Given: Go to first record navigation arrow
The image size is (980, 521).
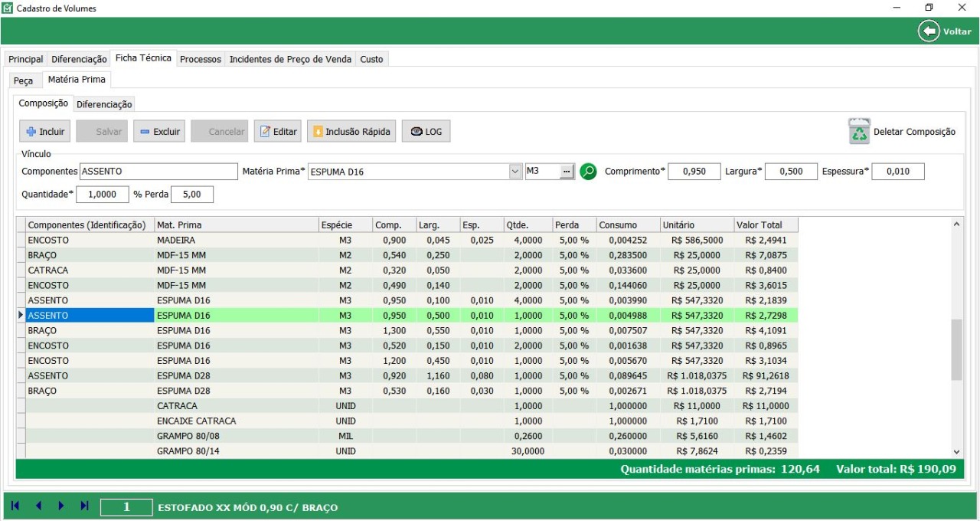Looking at the screenshot, I should [x=15, y=506].
